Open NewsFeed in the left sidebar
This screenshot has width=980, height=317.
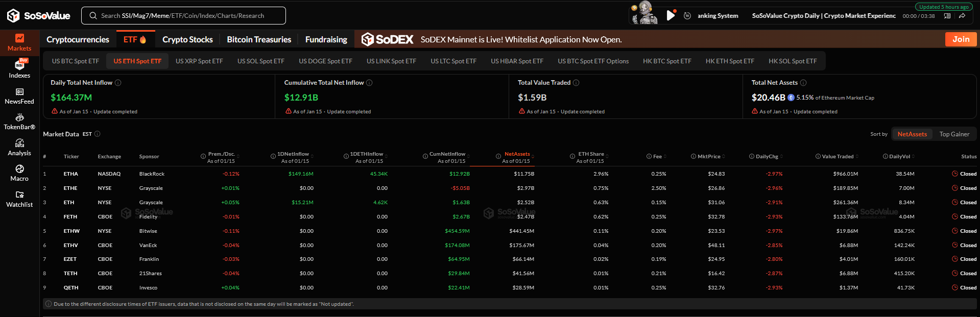click(x=19, y=96)
